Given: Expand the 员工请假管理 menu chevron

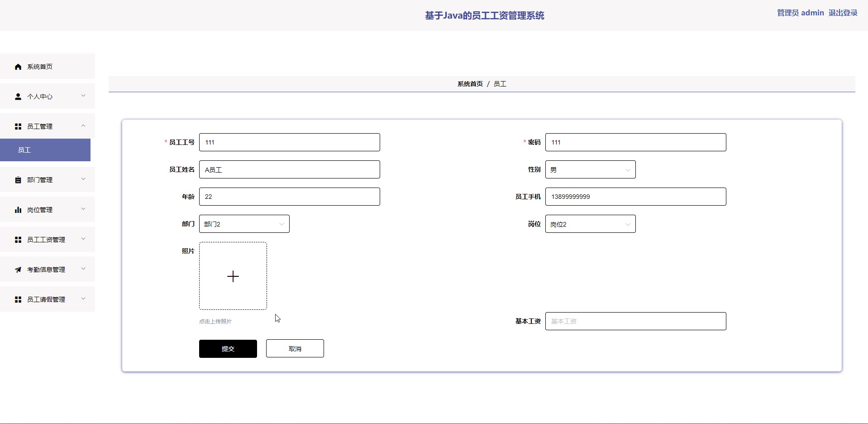Looking at the screenshot, I should (x=83, y=299).
